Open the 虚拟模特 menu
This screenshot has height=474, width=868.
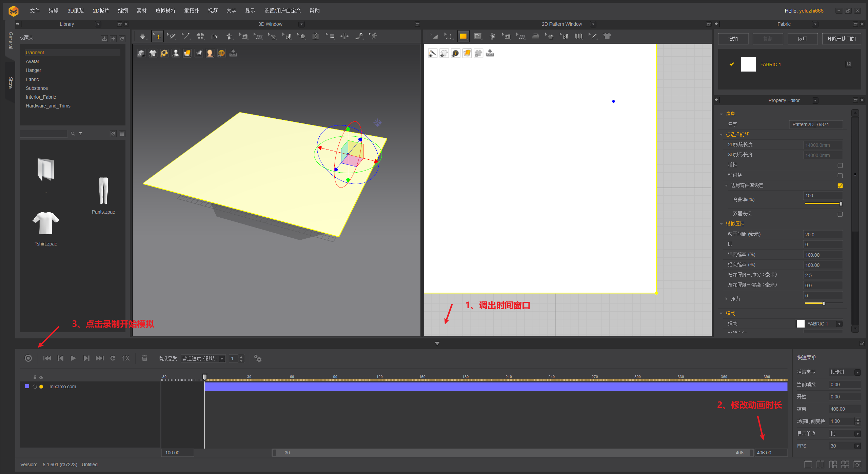(x=165, y=11)
